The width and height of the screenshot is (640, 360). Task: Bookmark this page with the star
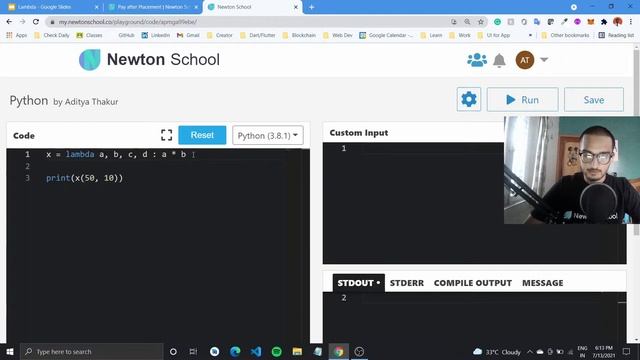coord(480,22)
